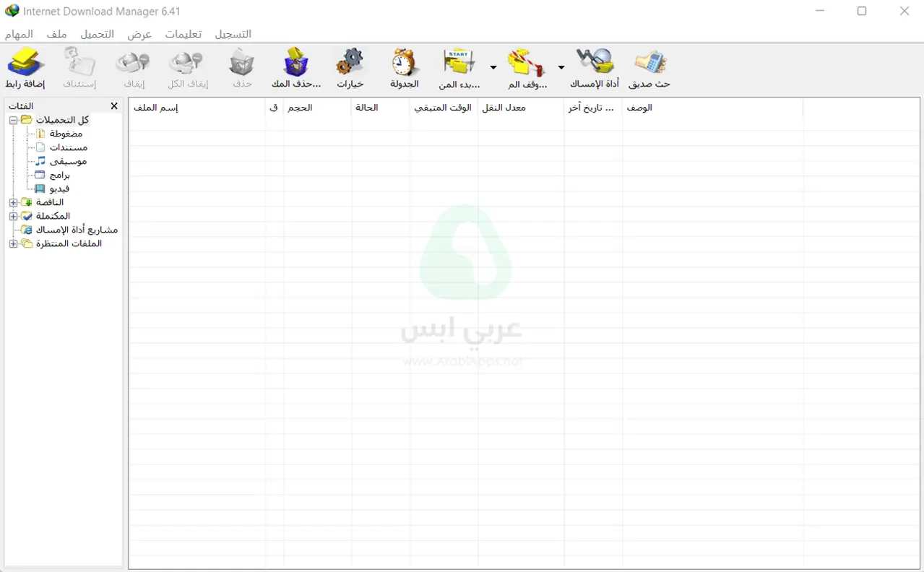Expand the Unfinished (الناقصة) tree node
Screen dimensions: 924x572
13,203
